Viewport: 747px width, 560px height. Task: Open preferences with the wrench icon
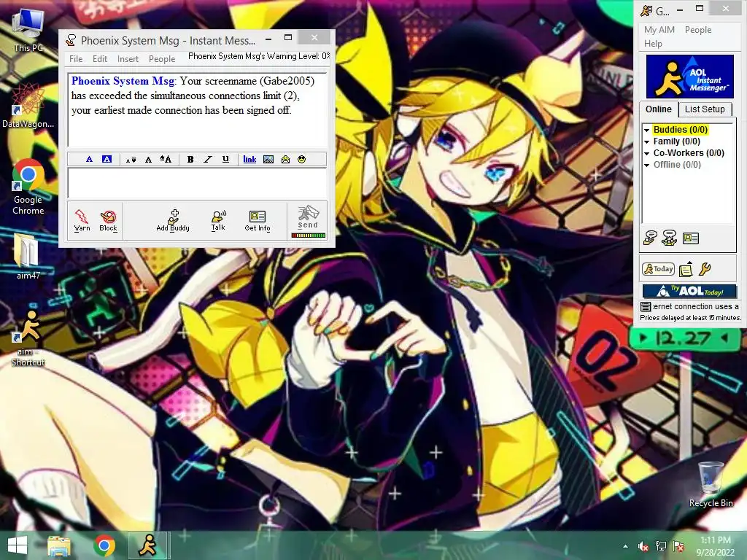[705, 269]
